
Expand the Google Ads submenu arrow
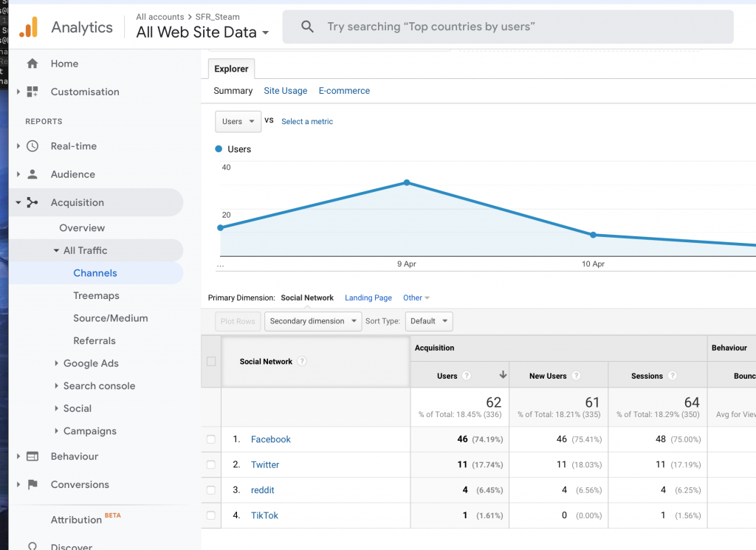point(56,363)
